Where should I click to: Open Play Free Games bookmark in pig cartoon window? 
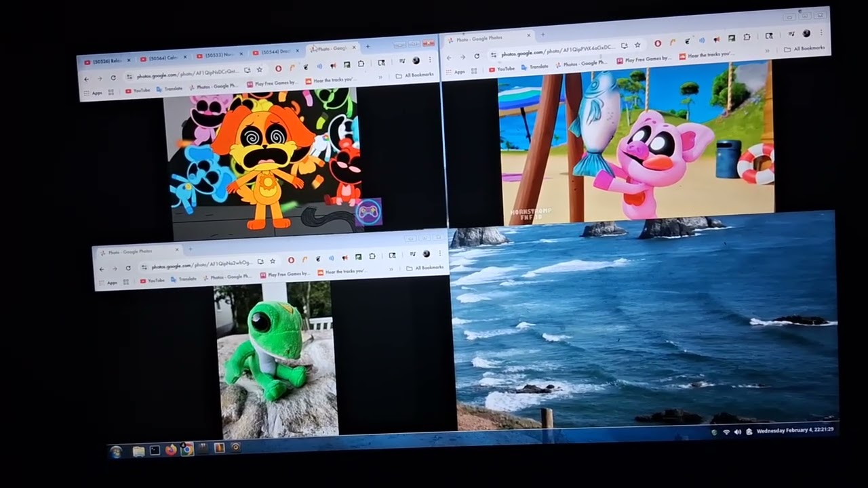644,60
